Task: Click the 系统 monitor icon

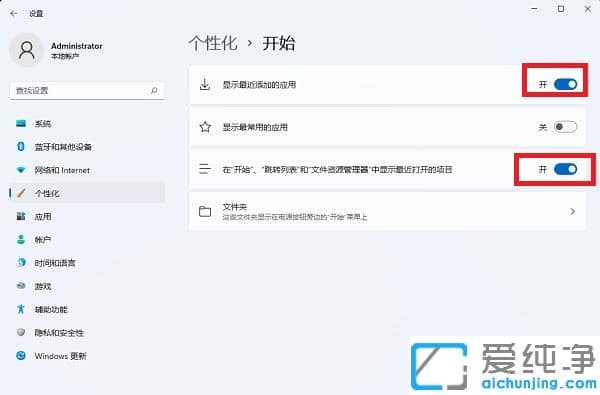Action: [21, 124]
